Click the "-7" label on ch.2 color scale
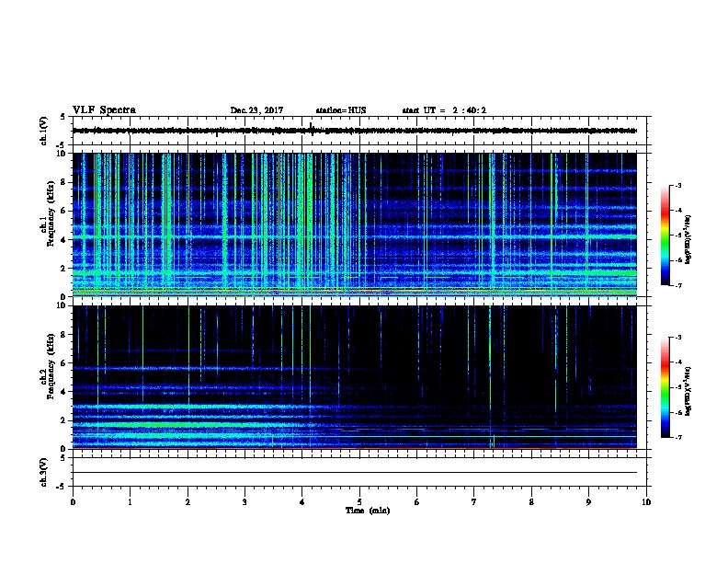 678,438
